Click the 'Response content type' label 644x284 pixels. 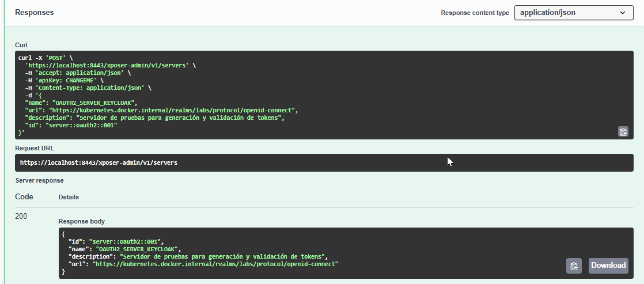click(475, 13)
